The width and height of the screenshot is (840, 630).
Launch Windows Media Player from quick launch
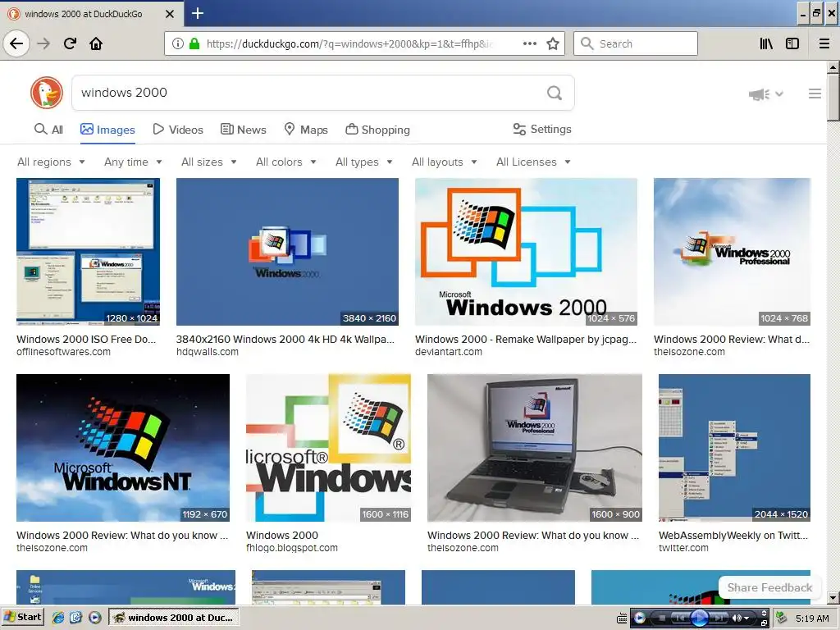point(95,618)
